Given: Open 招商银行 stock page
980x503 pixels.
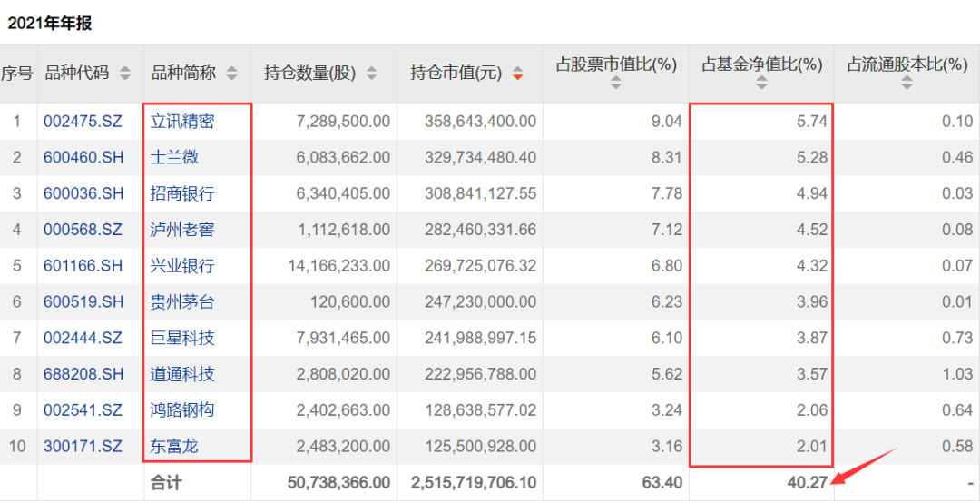Looking at the screenshot, I should tap(182, 194).
